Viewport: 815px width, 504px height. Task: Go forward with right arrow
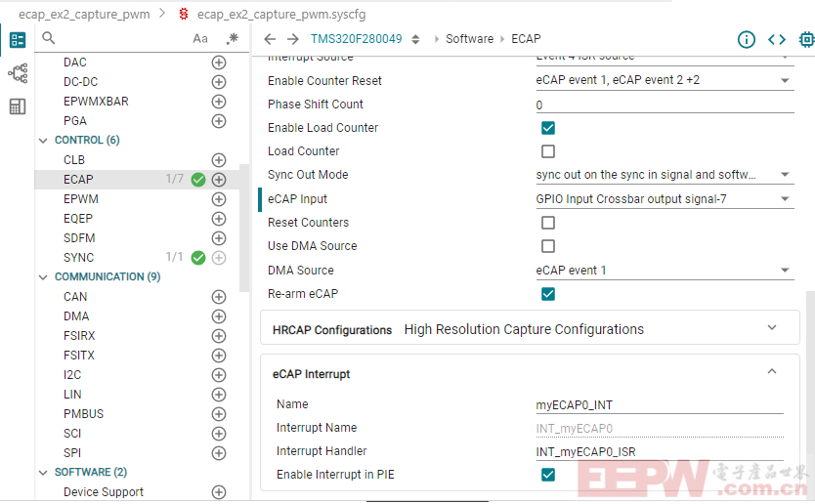(x=293, y=39)
